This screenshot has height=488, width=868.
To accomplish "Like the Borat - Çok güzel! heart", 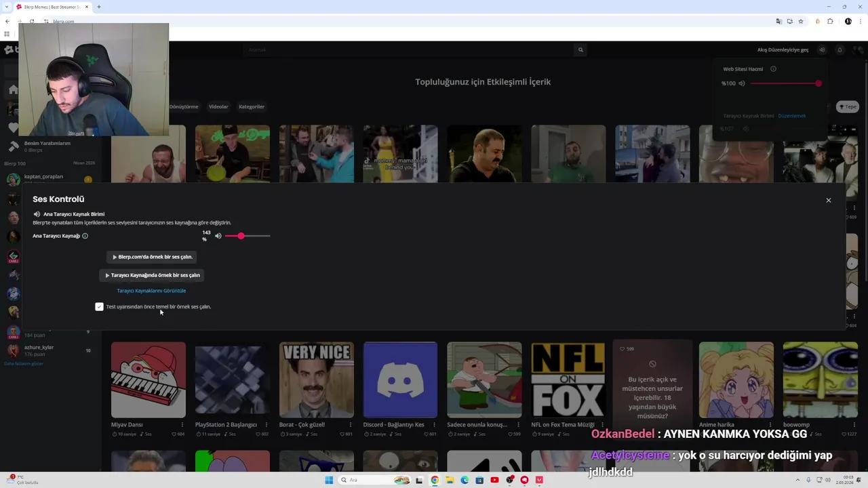I will point(342,434).
